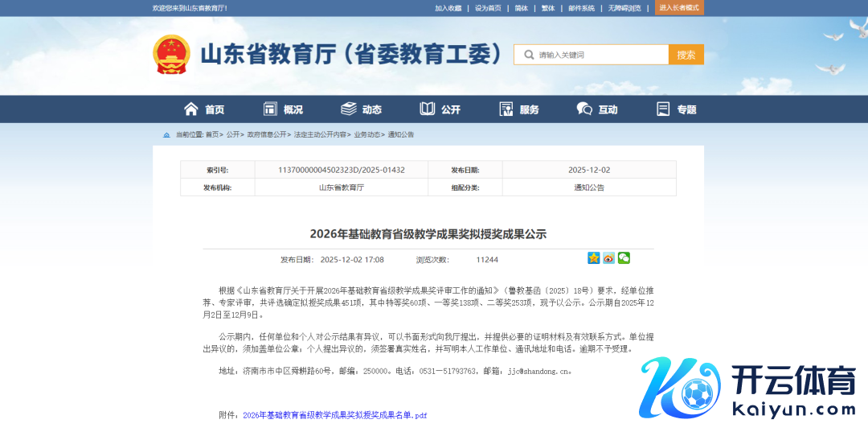The height and width of the screenshot is (436, 868).
Task: Open the 概况 navigation menu
Action: coord(283,109)
